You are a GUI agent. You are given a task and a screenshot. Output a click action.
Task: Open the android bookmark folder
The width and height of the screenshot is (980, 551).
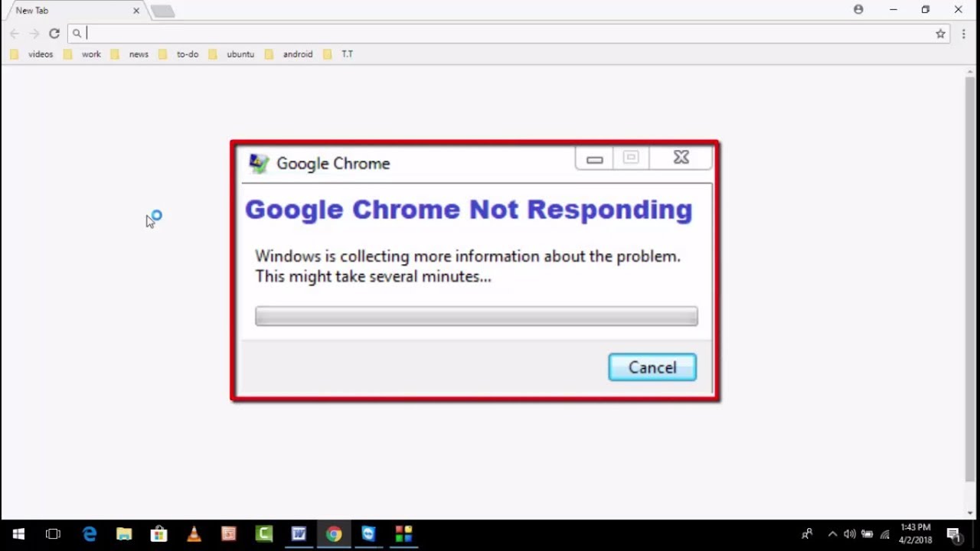(x=289, y=54)
